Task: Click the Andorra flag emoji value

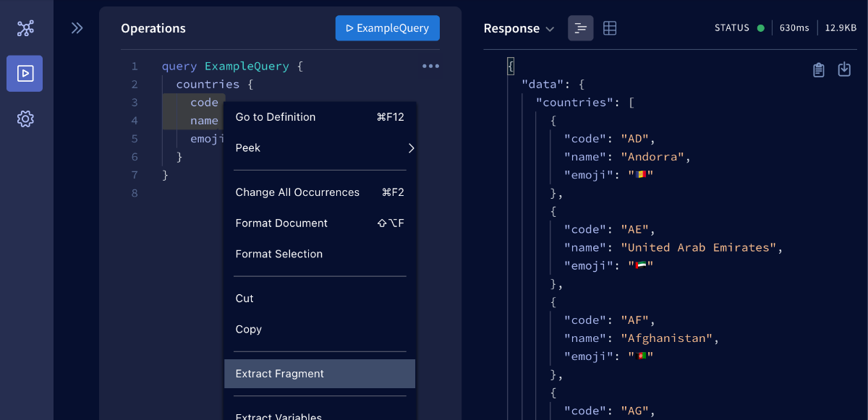Action: [641, 175]
